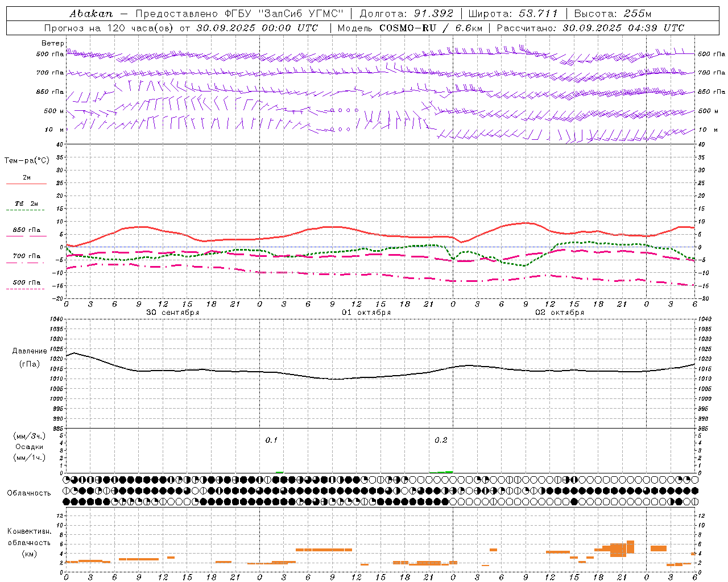728x582 pixels.
Task: Click the '2м' temperature legend entry
Action: click(x=27, y=177)
